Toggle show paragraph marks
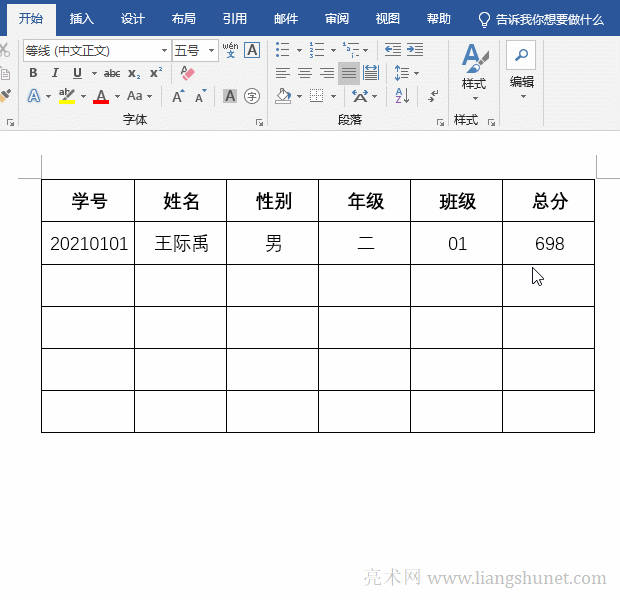 pyautogui.click(x=433, y=96)
